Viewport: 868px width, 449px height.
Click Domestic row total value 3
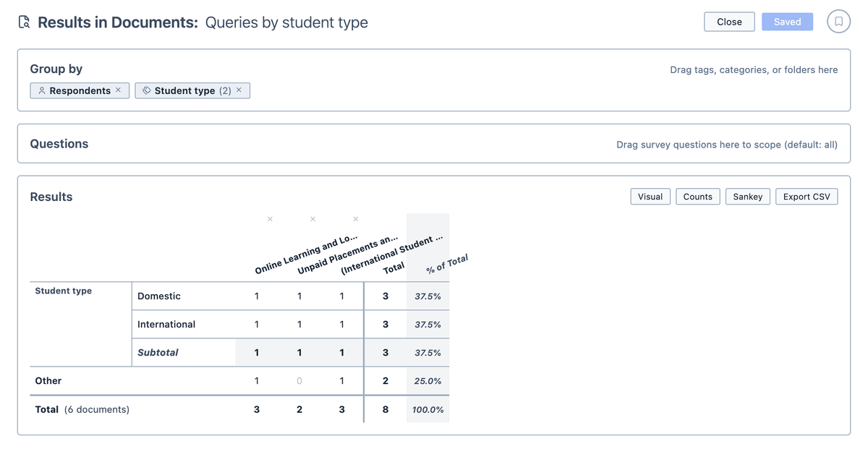tap(386, 296)
